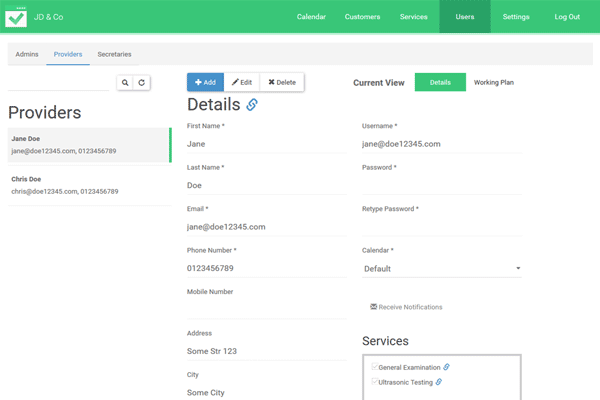The height and width of the screenshot is (400, 600).
Task: Toggle the Receive Notifications checkbox
Action: point(374,307)
